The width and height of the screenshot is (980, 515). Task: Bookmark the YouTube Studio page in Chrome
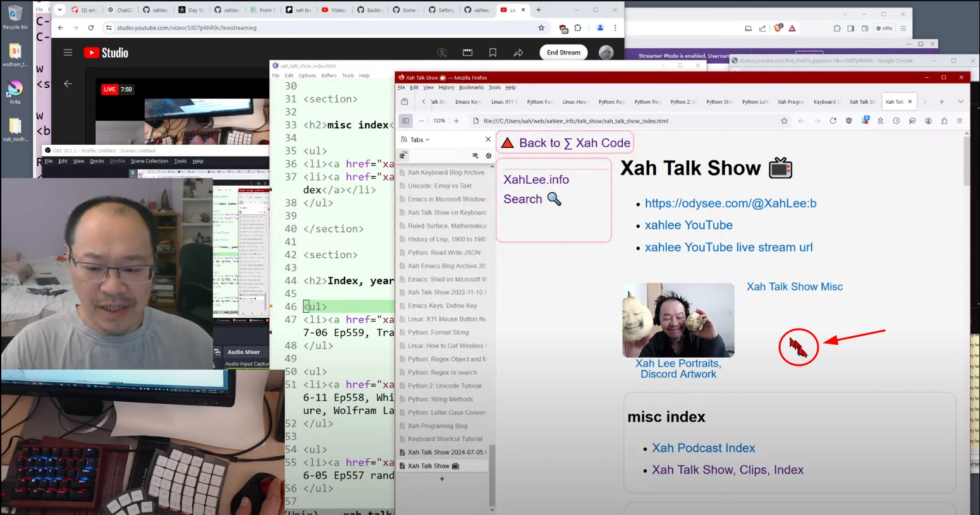point(541,28)
